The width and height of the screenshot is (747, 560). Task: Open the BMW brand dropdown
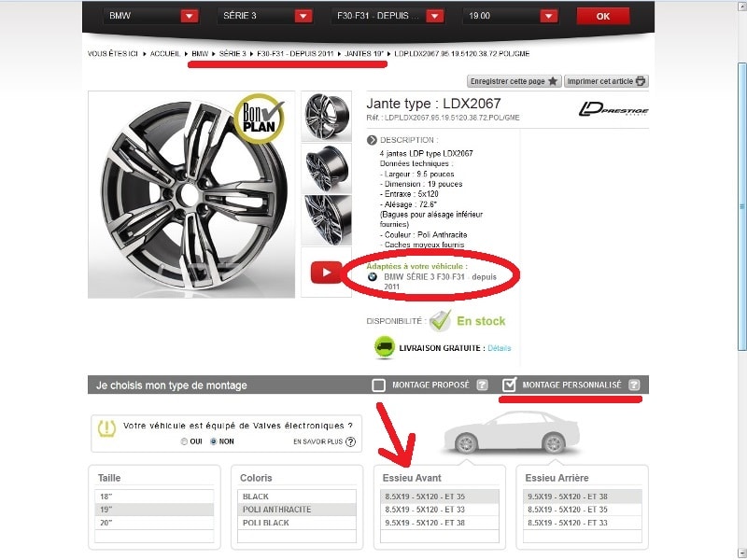151,16
